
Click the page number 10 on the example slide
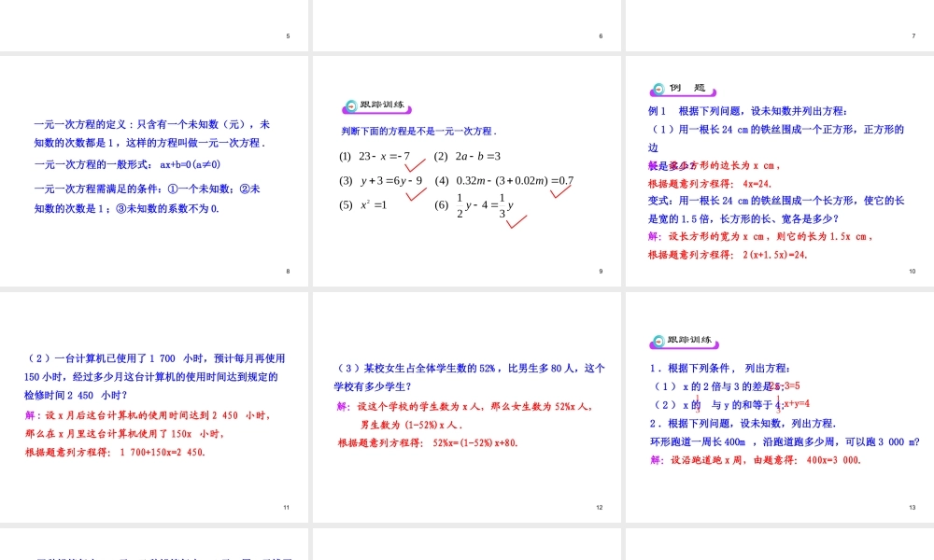coord(912,270)
